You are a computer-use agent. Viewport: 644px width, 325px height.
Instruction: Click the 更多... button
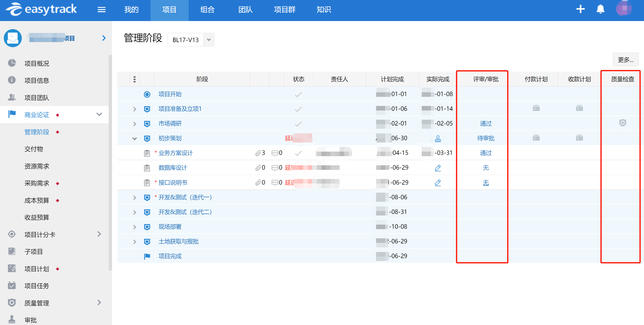625,60
